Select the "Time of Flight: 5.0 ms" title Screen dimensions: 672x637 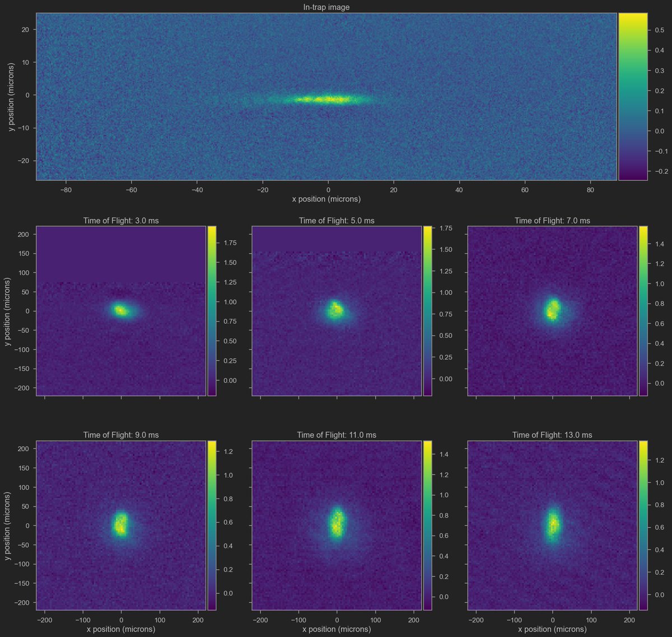pos(337,221)
